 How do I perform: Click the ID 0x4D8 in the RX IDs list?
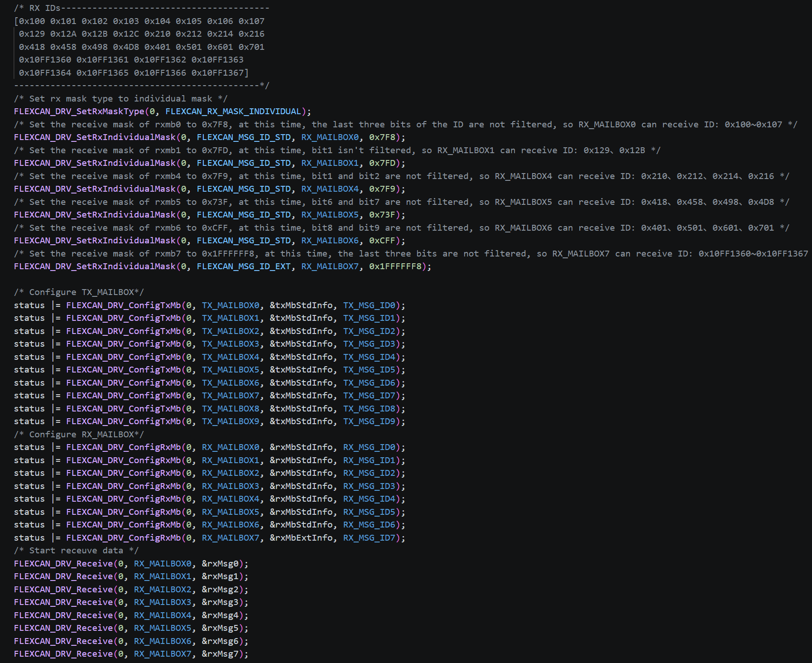coord(126,47)
